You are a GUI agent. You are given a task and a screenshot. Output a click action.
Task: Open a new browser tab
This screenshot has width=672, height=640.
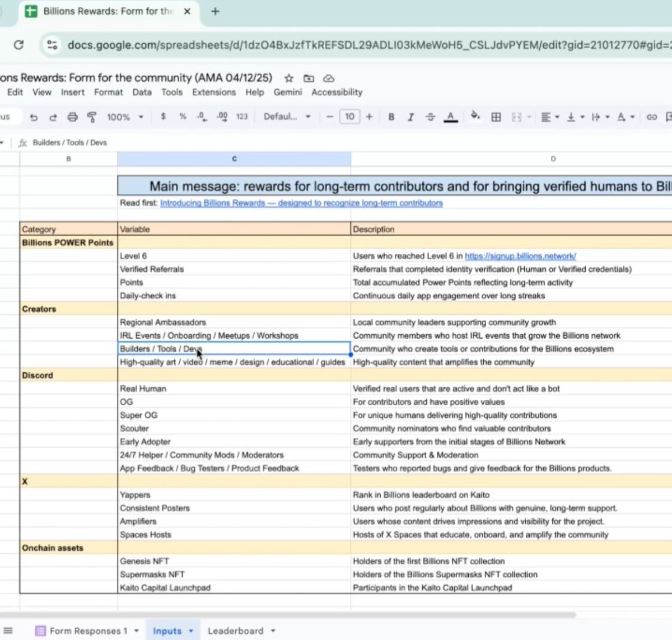point(215,11)
